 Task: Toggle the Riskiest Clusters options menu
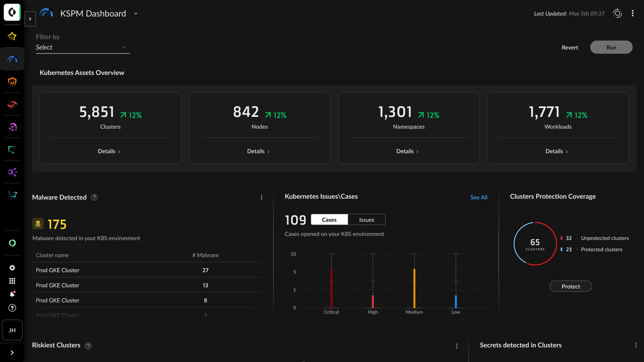point(457,346)
